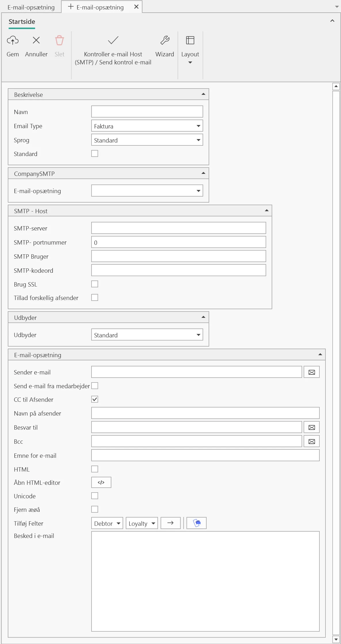The height and width of the screenshot is (644, 341).
Task: Click the scrollbar down arrow
Action: point(336,639)
